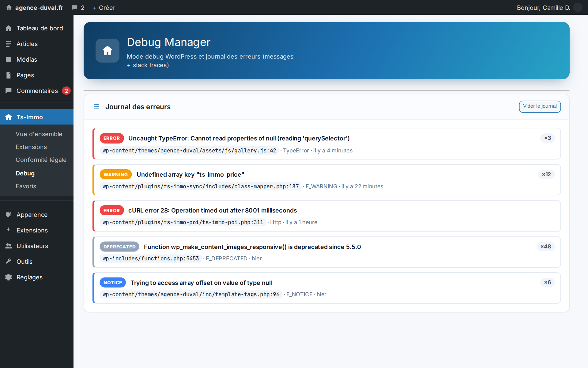The height and width of the screenshot is (368, 588).
Task: Click the Ts-Immo house icon in sidebar
Action: coord(9,117)
